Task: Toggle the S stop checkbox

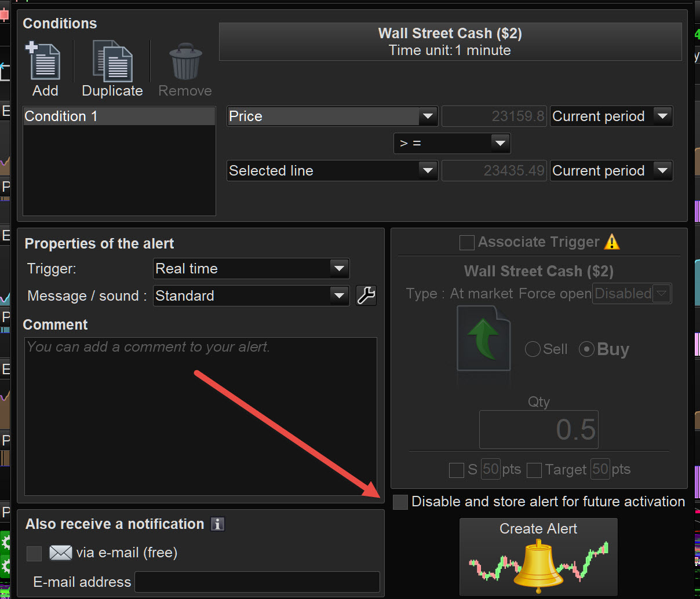Action: point(457,470)
